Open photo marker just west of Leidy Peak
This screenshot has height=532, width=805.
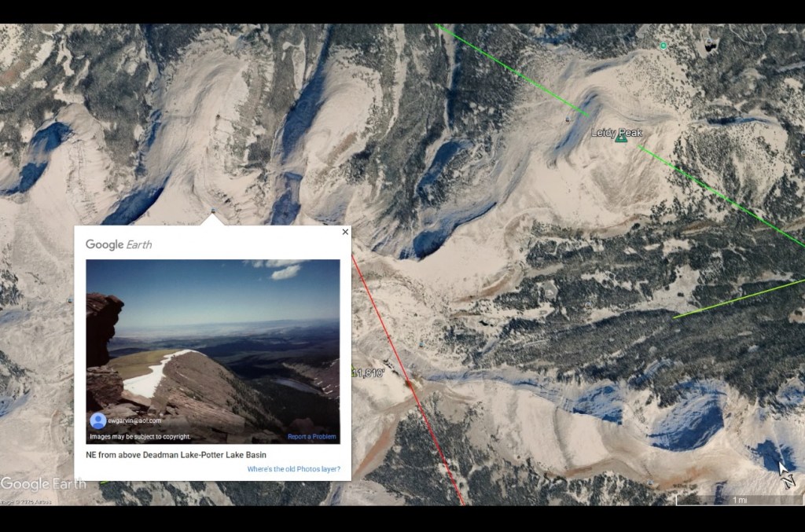pos(568,119)
